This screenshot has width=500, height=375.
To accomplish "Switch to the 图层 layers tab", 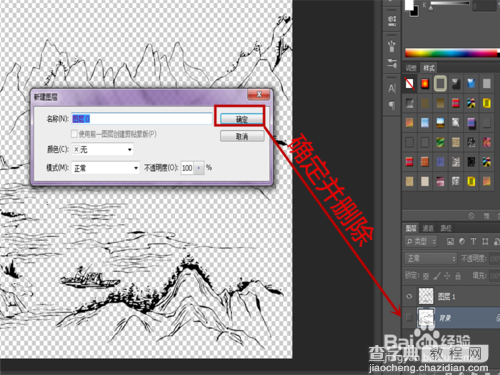I will (x=411, y=228).
